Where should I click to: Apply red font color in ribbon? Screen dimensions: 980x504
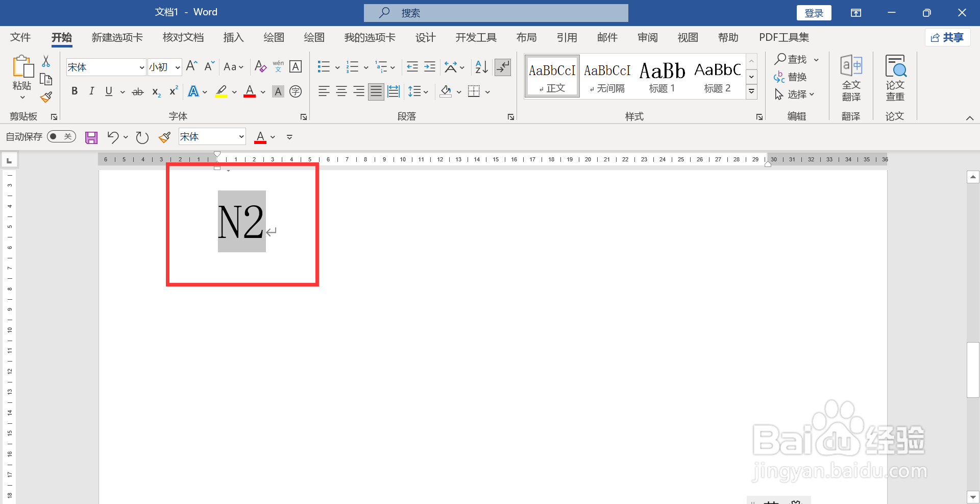coord(250,91)
